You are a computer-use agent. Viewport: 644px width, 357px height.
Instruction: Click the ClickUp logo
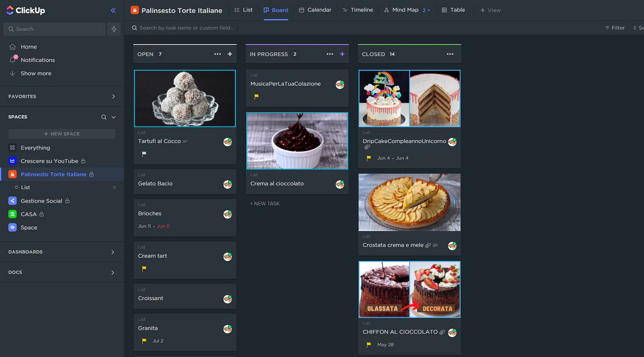click(27, 10)
